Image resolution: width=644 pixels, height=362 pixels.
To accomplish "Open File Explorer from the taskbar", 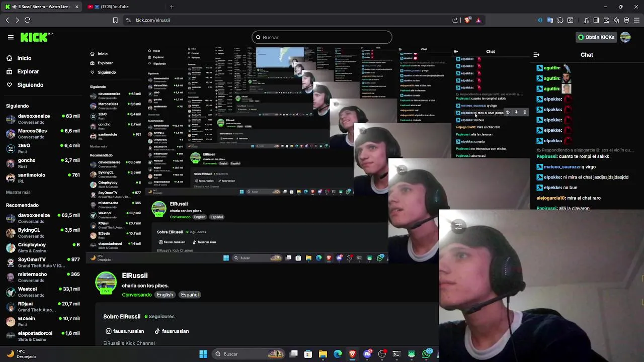I will click(323, 354).
